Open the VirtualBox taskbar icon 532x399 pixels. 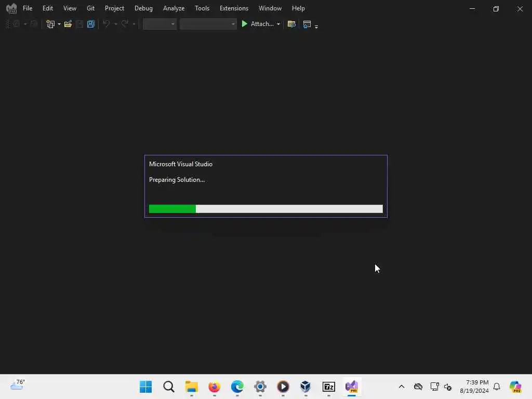pyautogui.click(x=305, y=387)
